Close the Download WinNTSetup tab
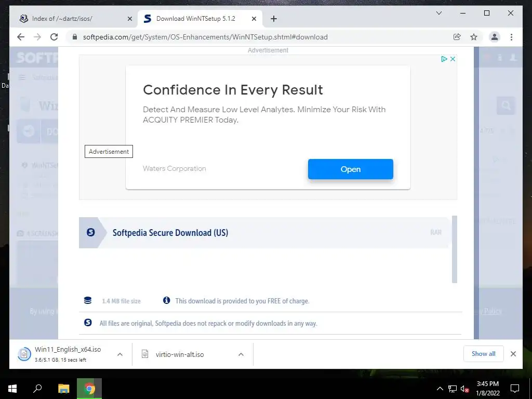Screen dimensions: 532x399 click(x=254, y=19)
